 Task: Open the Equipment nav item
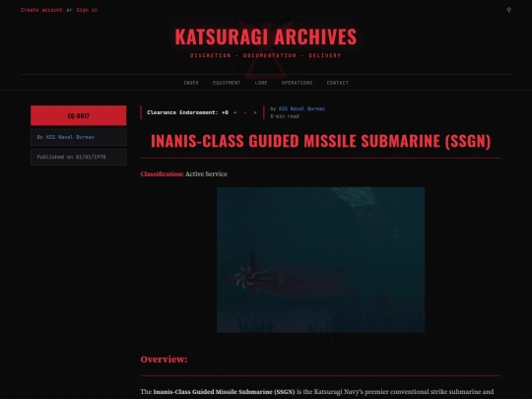(227, 83)
